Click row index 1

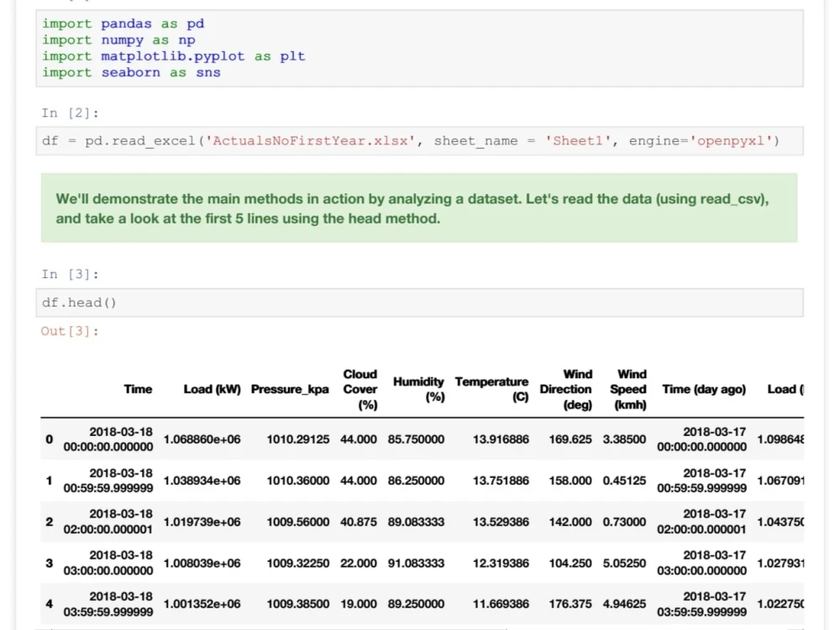pyautogui.click(x=50, y=480)
